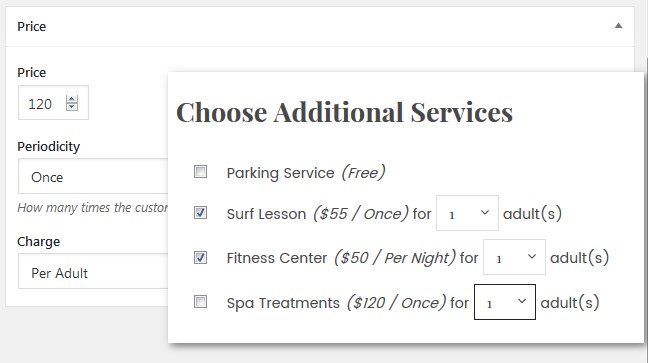The image size is (648, 363).
Task: Click the Spa Treatments label text
Action: point(283,303)
